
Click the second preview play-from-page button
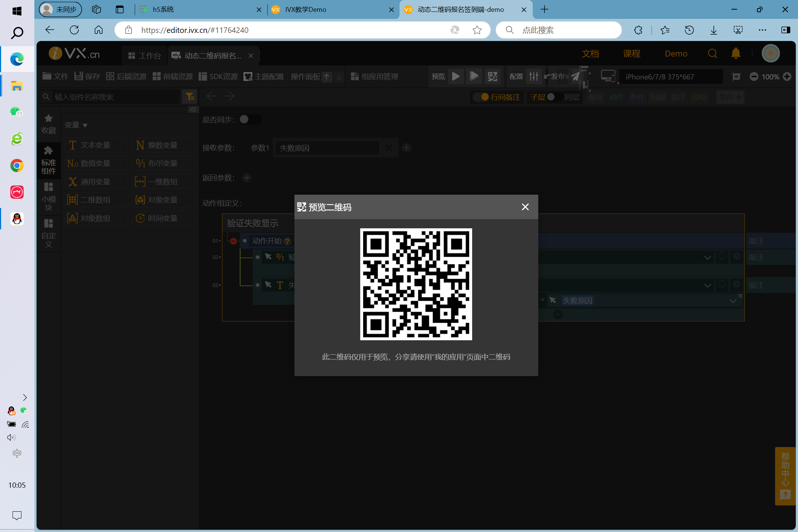pyautogui.click(x=474, y=76)
